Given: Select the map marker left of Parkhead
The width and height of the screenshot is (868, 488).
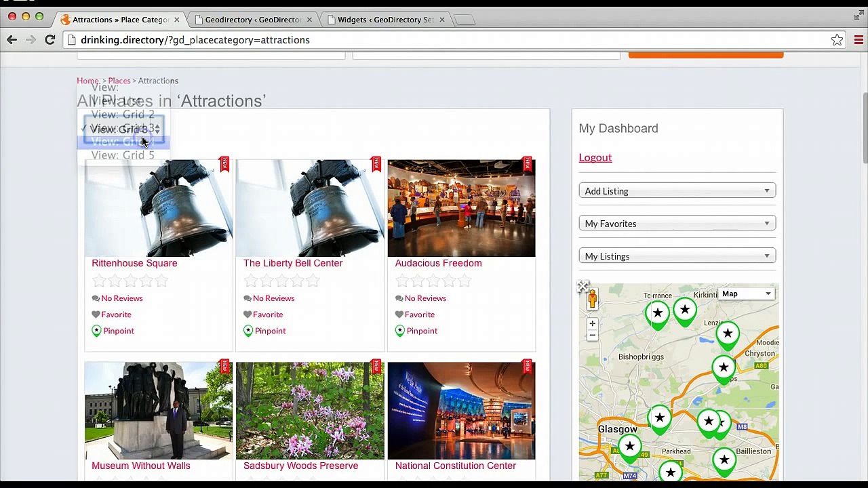Looking at the screenshot, I should pos(630,448).
